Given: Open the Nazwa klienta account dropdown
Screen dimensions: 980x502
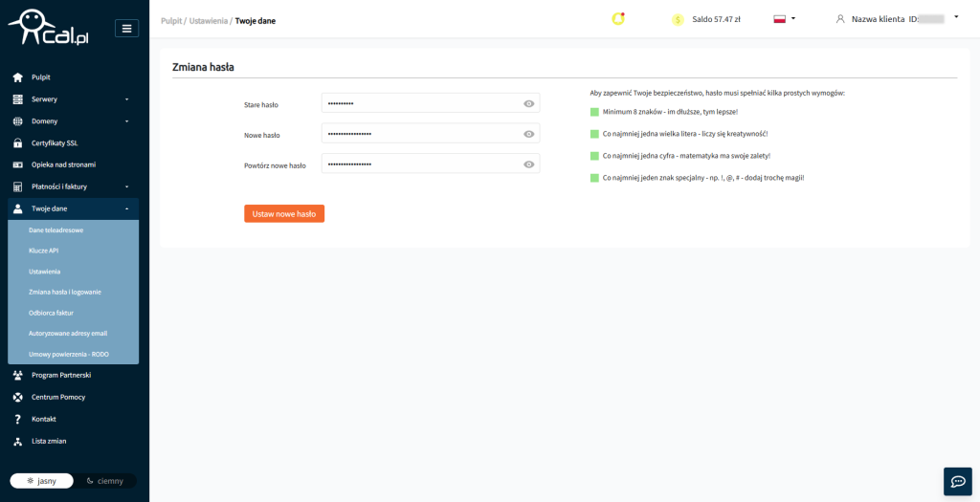Looking at the screenshot, I should tap(895, 18).
